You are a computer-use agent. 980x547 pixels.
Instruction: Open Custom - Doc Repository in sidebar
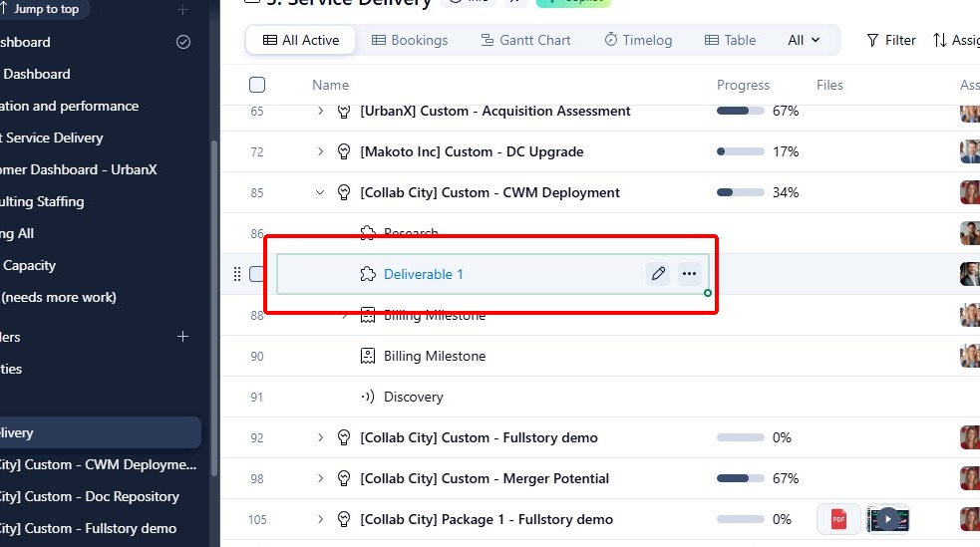pyautogui.click(x=90, y=496)
